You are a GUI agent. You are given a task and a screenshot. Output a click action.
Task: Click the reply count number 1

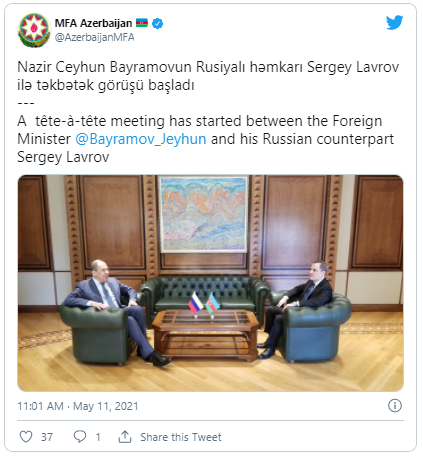[x=98, y=437]
